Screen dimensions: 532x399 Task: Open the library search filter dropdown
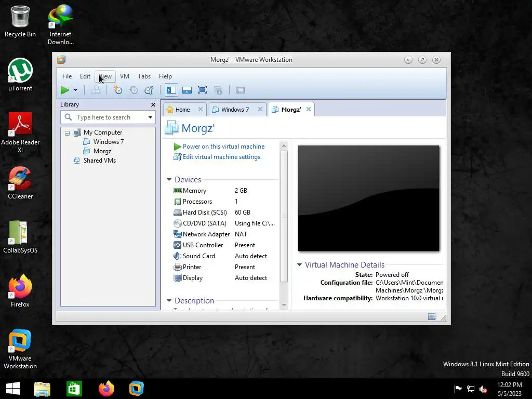pyautogui.click(x=150, y=117)
